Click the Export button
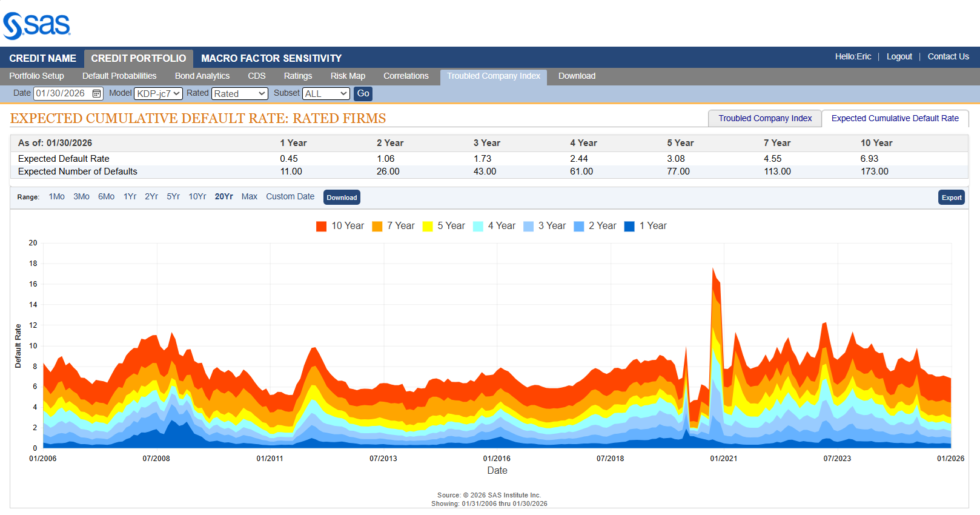The height and width of the screenshot is (515, 980). (951, 198)
